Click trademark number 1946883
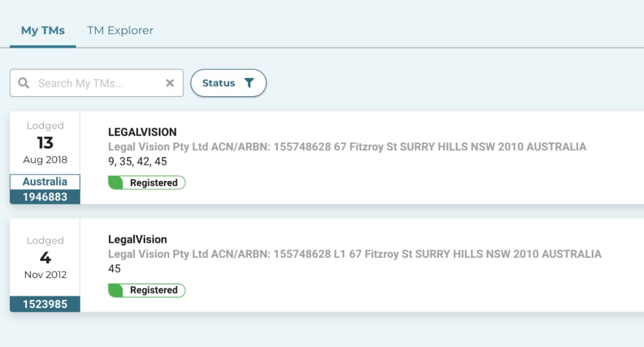 45,197
